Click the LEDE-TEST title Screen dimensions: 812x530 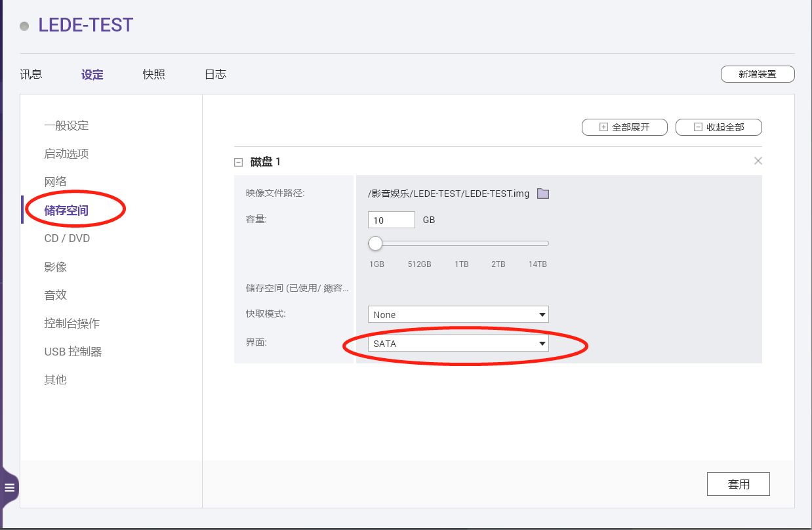click(x=86, y=26)
